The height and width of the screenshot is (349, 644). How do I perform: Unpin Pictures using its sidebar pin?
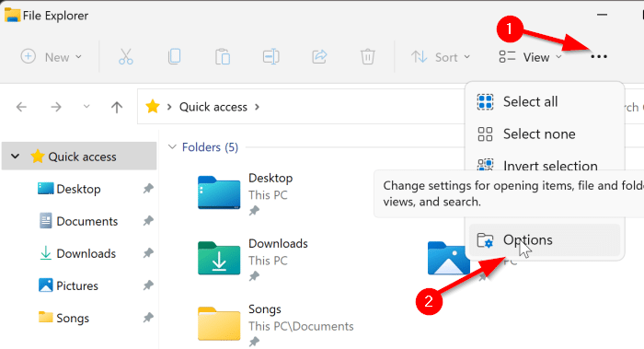pos(148,285)
